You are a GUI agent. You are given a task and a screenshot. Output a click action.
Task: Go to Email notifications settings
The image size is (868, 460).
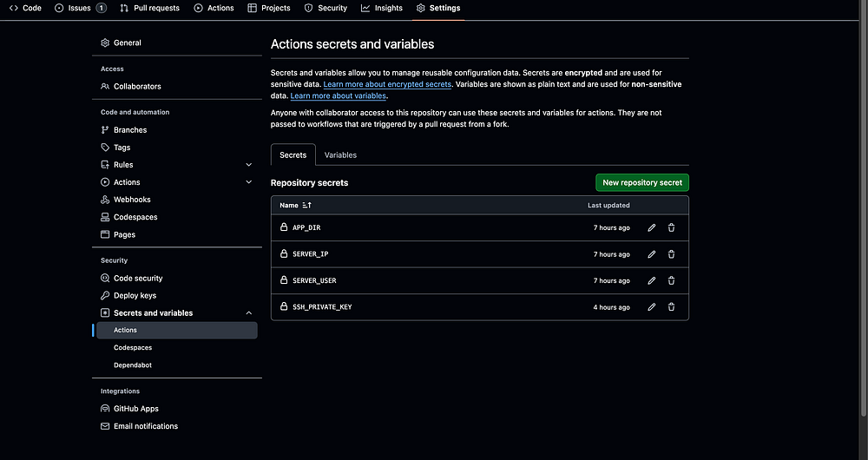[146, 426]
